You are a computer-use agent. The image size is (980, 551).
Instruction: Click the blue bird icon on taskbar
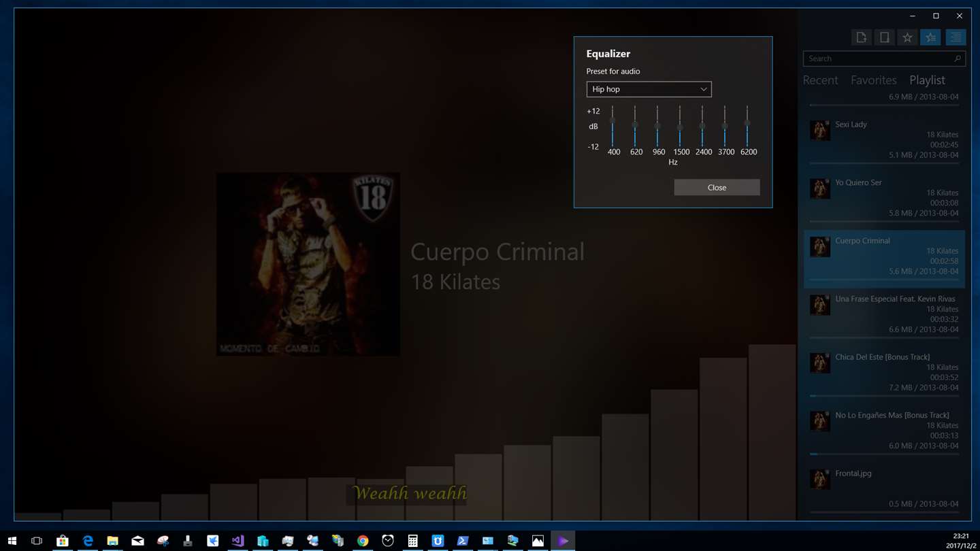pos(213,541)
